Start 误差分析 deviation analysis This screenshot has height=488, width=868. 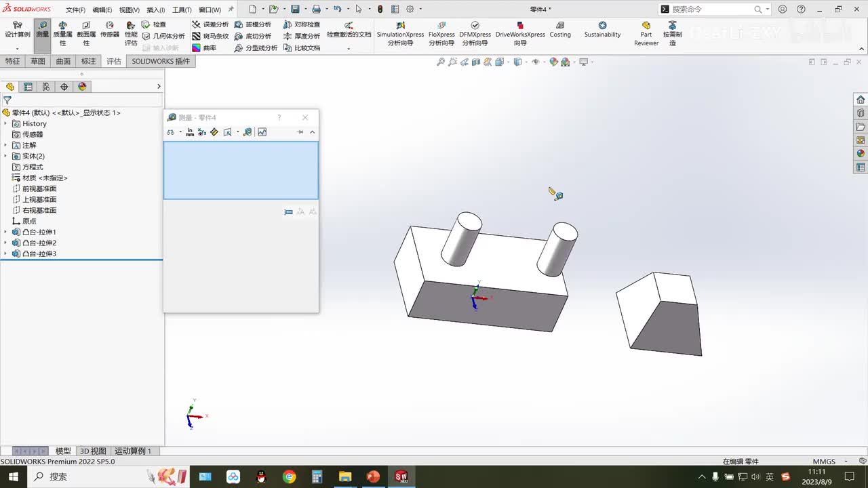(210, 24)
